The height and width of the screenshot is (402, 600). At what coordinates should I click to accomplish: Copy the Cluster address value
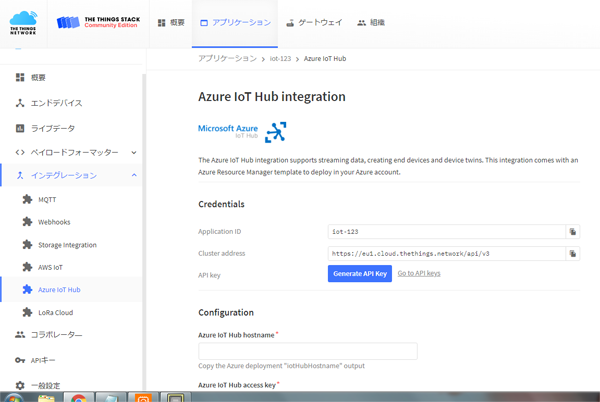pos(572,254)
